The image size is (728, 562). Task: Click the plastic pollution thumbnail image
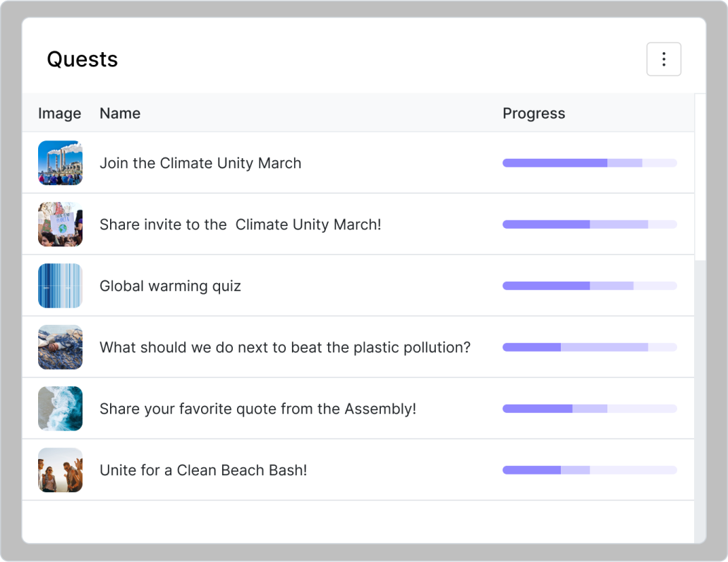pos(60,347)
